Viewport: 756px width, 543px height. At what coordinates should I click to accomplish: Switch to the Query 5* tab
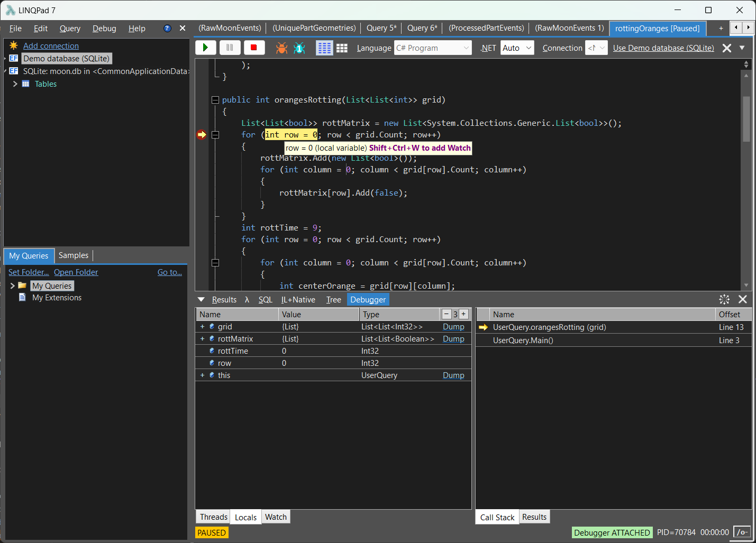pyautogui.click(x=381, y=28)
